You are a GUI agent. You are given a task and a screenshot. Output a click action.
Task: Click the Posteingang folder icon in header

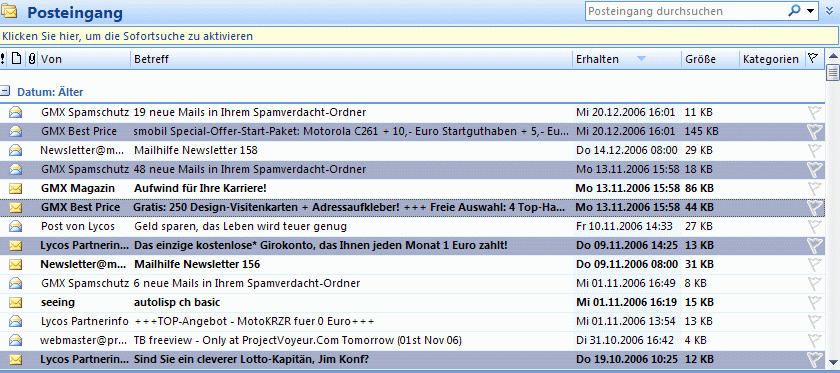(10, 11)
